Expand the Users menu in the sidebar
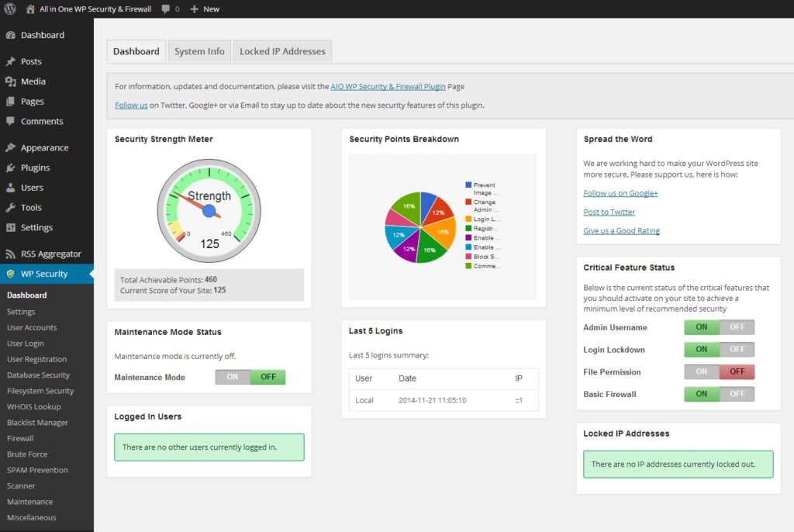Image resolution: width=794 pixels, height=532 pixels. (31, 187)
